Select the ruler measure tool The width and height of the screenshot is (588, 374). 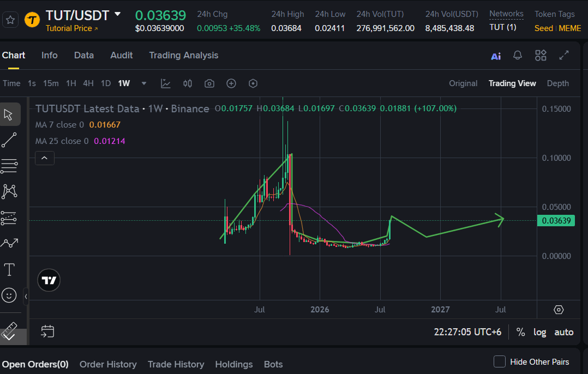(x=9, y=331)
